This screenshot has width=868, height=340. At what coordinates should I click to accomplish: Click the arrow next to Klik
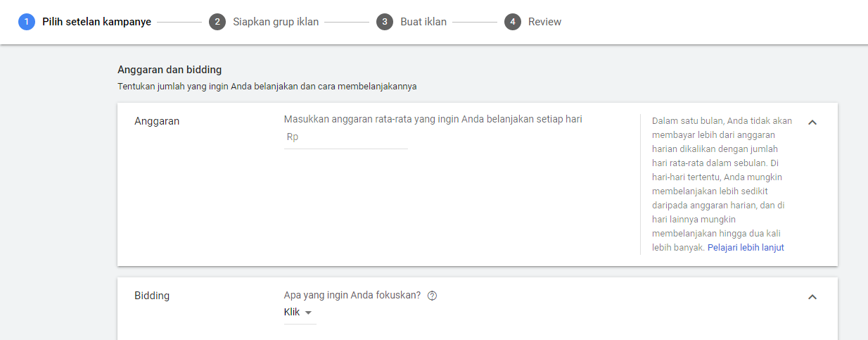[x=308, y=313]
